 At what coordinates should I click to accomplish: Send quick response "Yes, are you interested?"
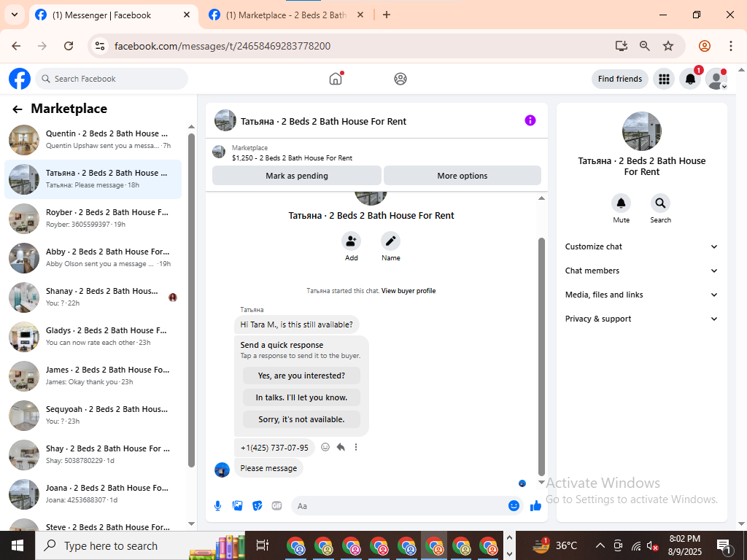point(301,376)
